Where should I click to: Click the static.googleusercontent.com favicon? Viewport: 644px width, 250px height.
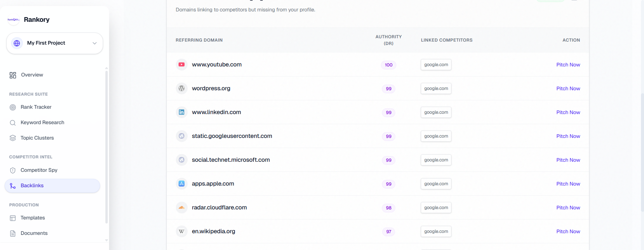pos(182,136)
